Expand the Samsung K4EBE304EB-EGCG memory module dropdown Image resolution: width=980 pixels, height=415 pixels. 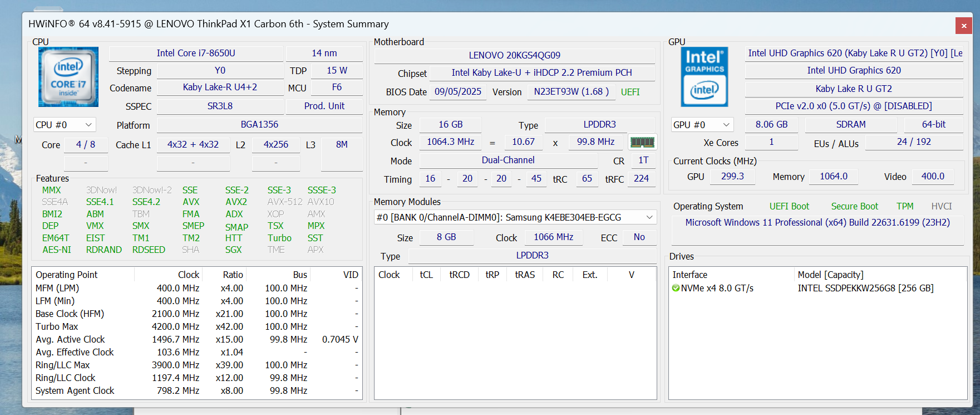515,217
